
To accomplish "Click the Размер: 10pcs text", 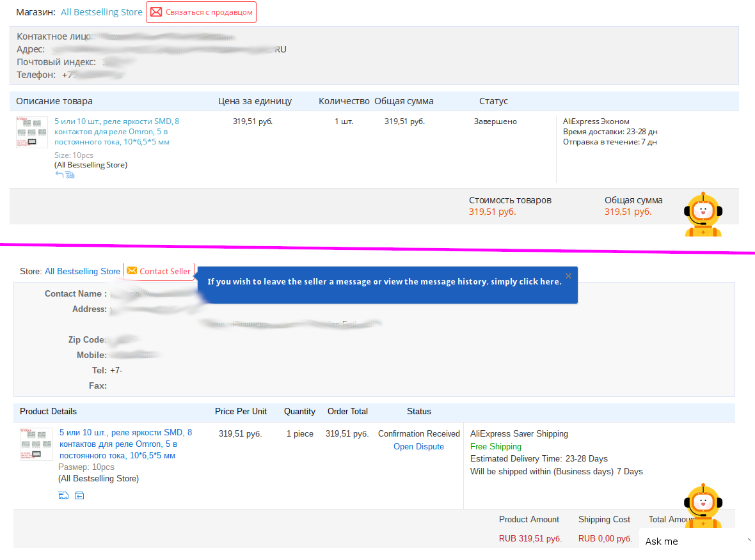I will (86, 467).
